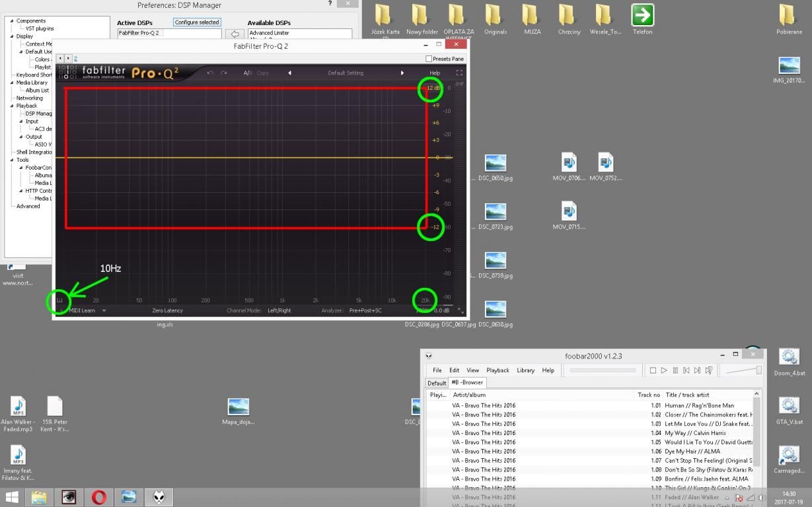Screen dimensions: 812x507
Task: Click the next arrow in plugin window toolbar
Action: pyautogui.click(x=67, y=59)
